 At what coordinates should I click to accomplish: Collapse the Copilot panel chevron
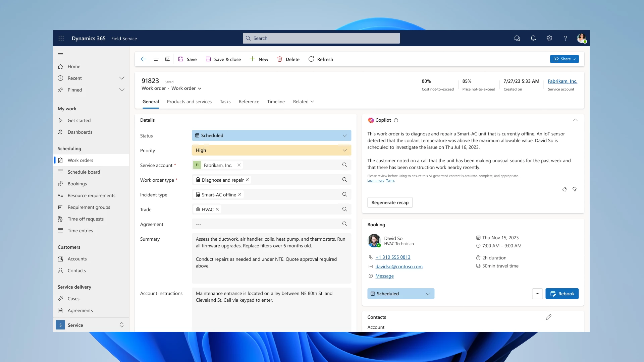[575, 119]
